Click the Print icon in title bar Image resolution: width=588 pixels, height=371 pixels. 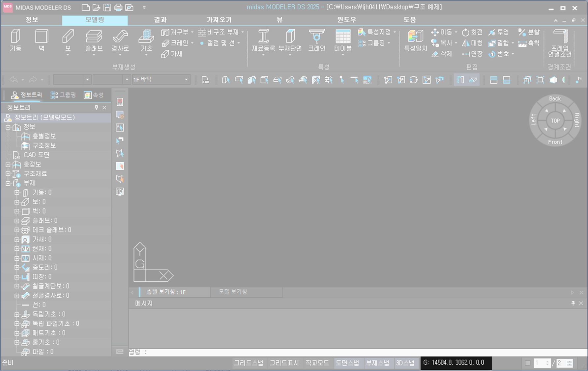(118, 7)
